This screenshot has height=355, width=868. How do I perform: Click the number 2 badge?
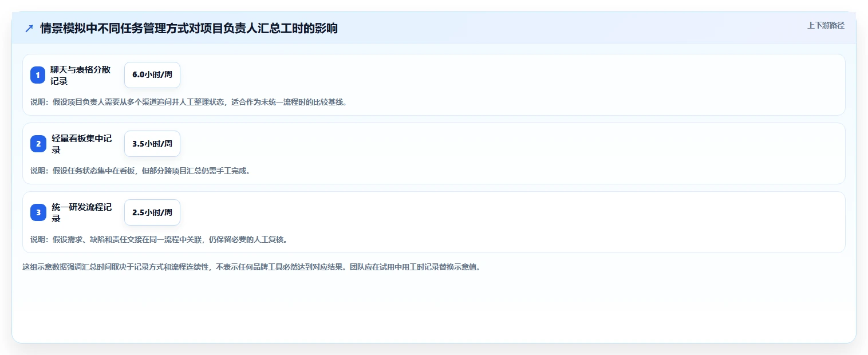click(x=38, y=144)
